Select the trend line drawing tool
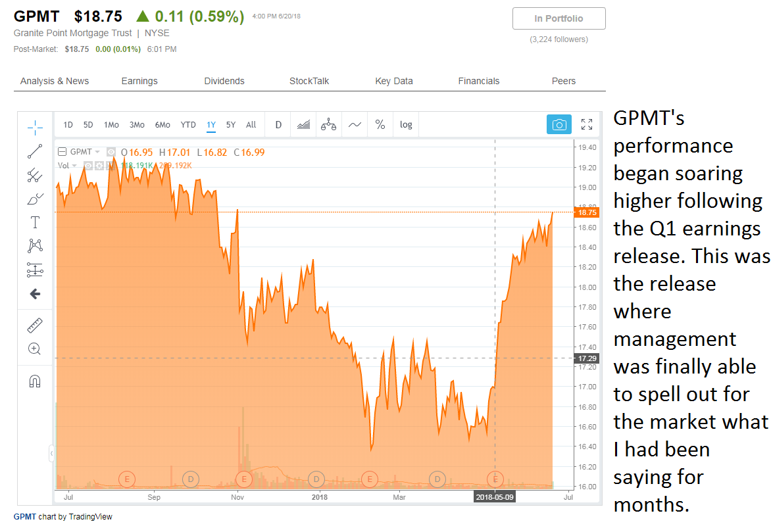Viewport: 771px width, 532px height. (x=35, y=151)
